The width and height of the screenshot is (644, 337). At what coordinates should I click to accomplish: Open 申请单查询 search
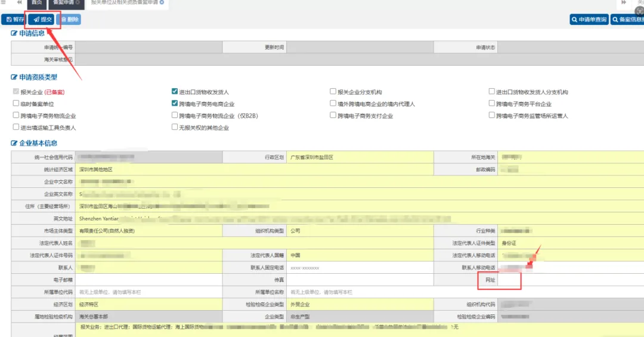(589, 20)
